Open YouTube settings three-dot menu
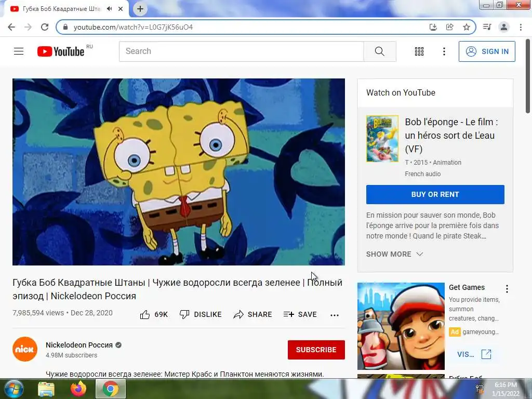 [444, 51]
